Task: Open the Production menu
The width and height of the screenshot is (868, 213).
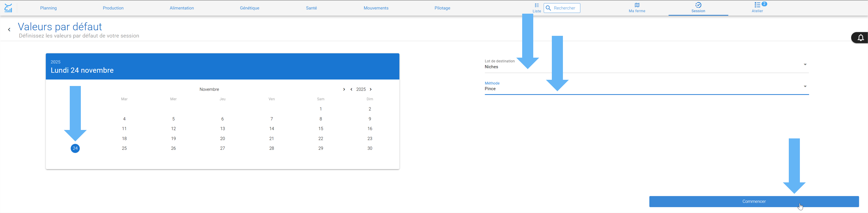Action: [113, 8]
